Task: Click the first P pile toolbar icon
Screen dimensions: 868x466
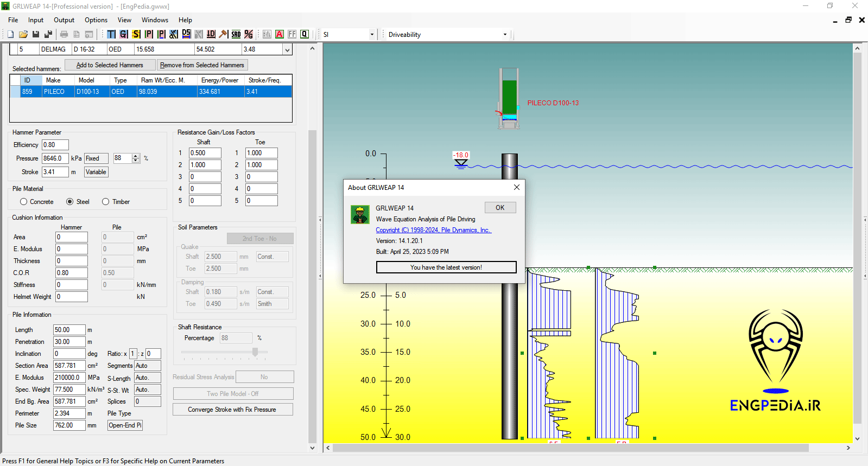Action: 149,34
